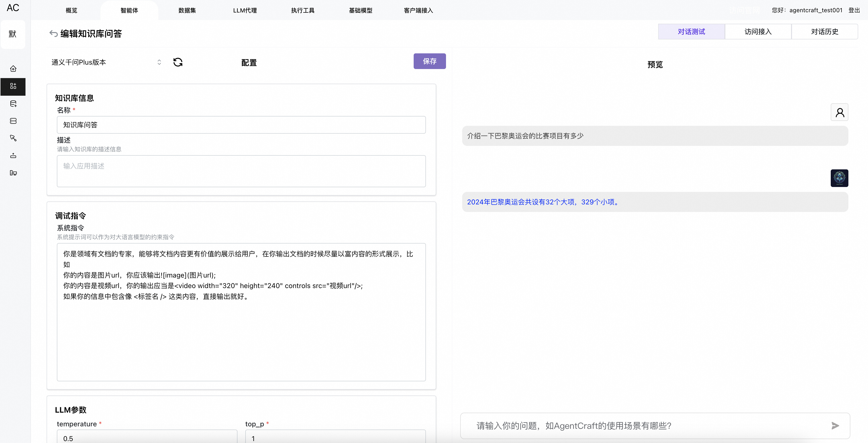Open the client devices sidebar icon
868x443 pixels.
tap(13, 173)
